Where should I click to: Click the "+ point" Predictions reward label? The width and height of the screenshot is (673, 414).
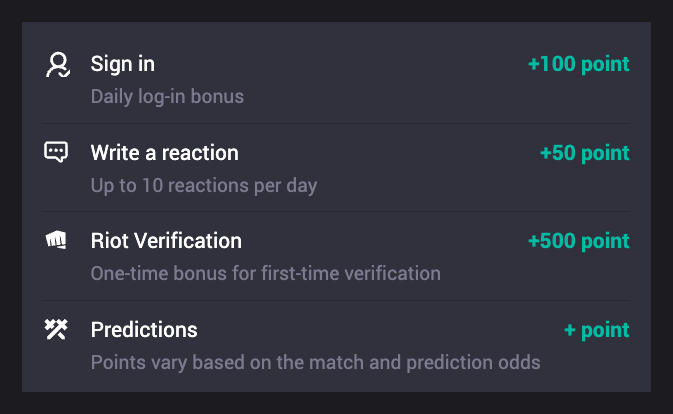click(596, 330)
